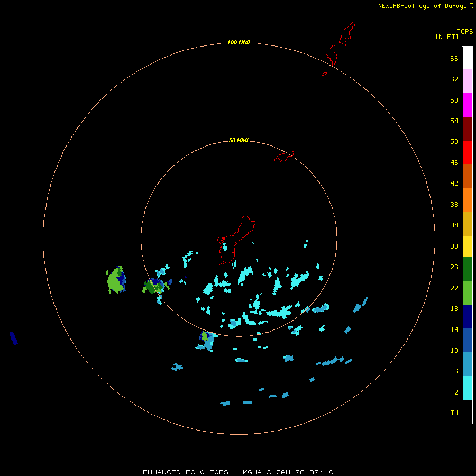Click the 50 NMI range ring label
This screenshot has width=476, height=476.
pyautogui.click(x=239, y=140)
